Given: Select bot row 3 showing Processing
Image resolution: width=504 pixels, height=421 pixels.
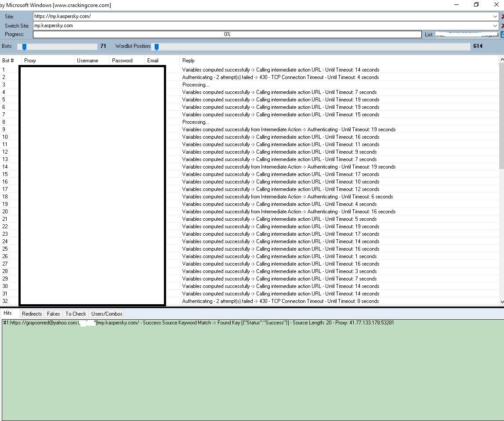Looking at the screenshot, I should pyautogui.click(x=196, y=85).
